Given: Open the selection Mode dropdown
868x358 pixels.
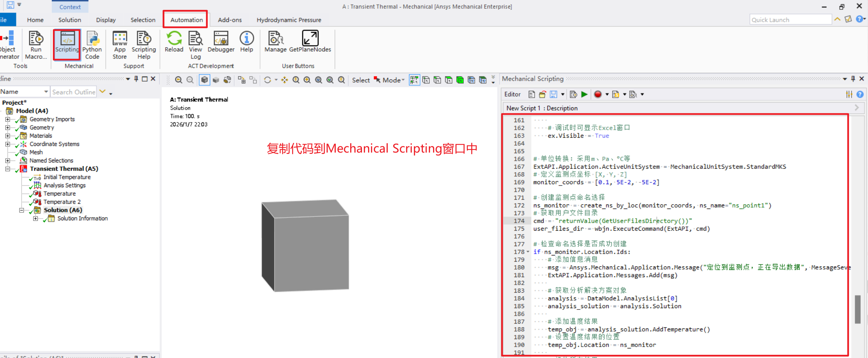Looking at the screenshot, I should (394, 80).
